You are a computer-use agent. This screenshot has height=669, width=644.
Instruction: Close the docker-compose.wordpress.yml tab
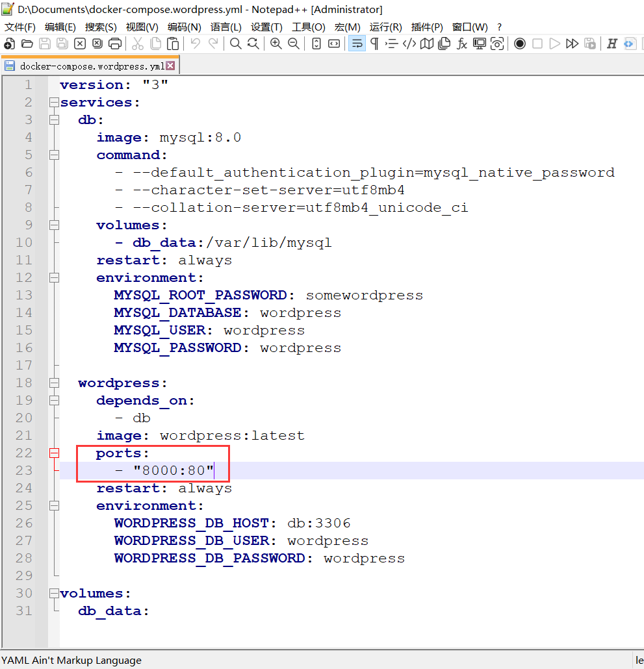(170, 66)
